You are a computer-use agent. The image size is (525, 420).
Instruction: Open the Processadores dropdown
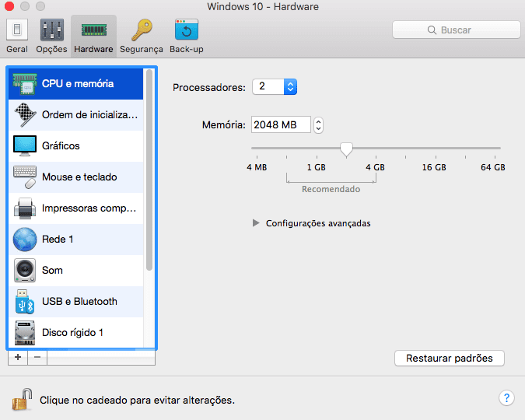pyautogui.click(x=275, y=87)
